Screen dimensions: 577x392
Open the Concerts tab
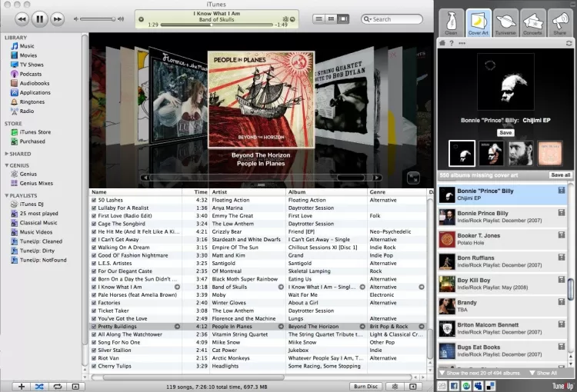coord(532,23)
